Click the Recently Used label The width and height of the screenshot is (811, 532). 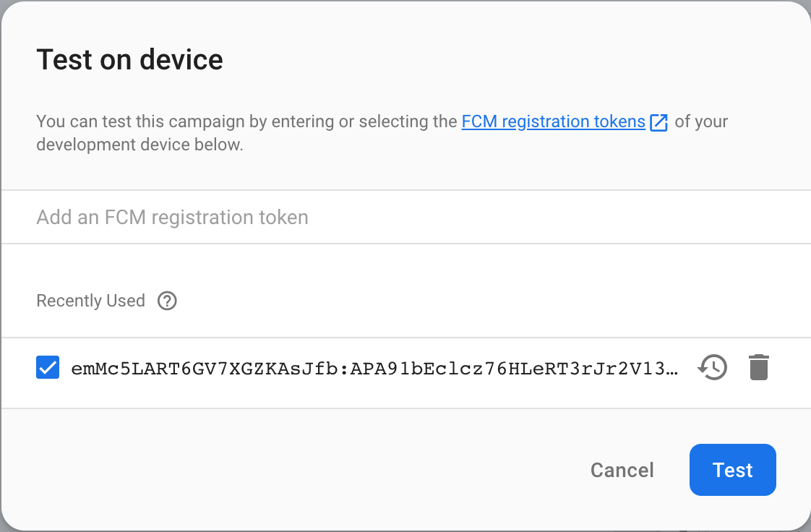[x=90, y=301]
